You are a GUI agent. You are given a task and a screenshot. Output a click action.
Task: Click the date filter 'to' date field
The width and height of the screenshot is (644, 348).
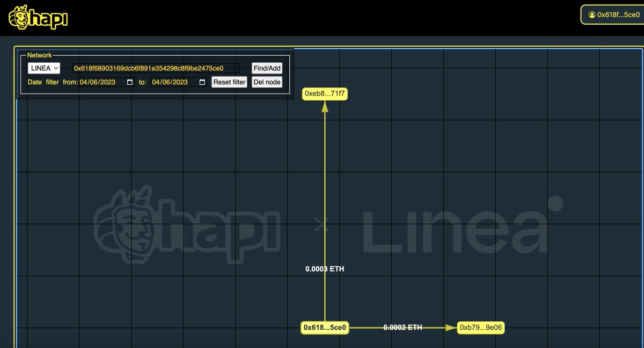[x=179, y=82]
